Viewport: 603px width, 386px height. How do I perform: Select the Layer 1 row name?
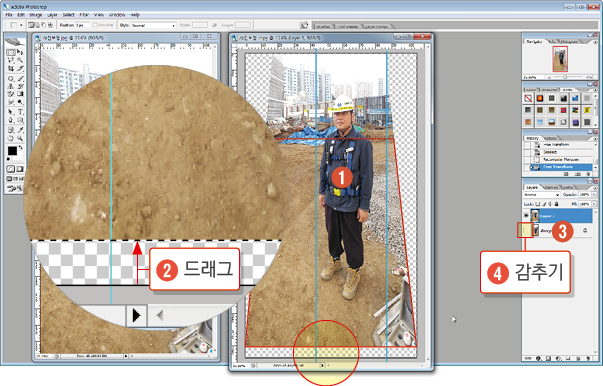coord(547,216)
